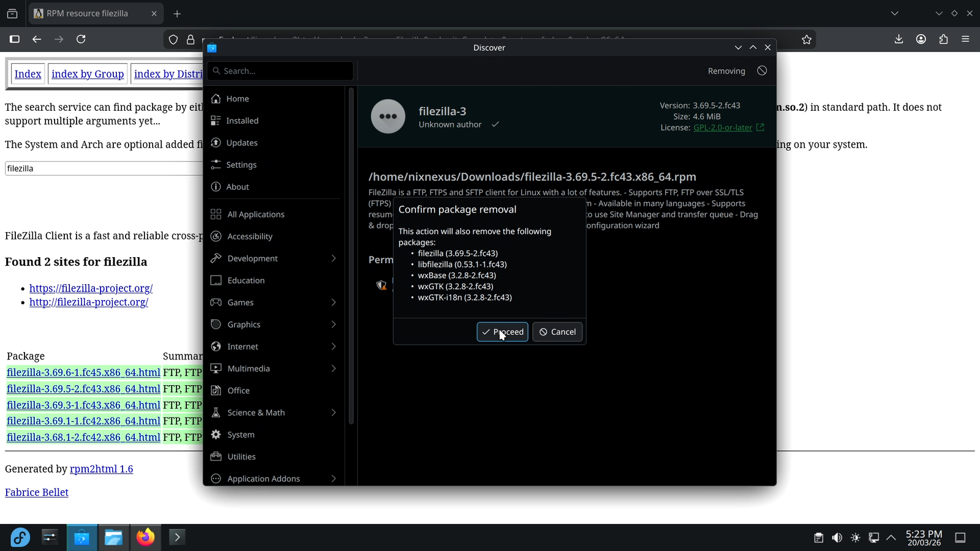
Task: Expand Graphics subcategories chevron
Action: point(334,324)
